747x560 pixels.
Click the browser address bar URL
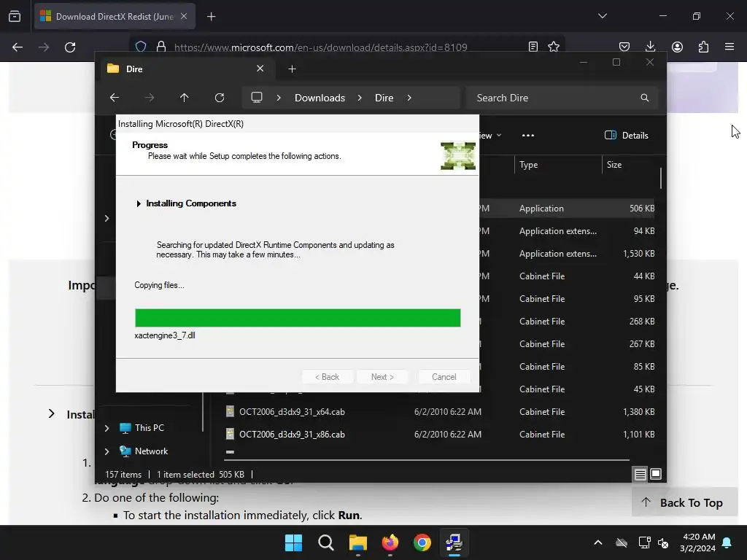[x=320, y=47]
